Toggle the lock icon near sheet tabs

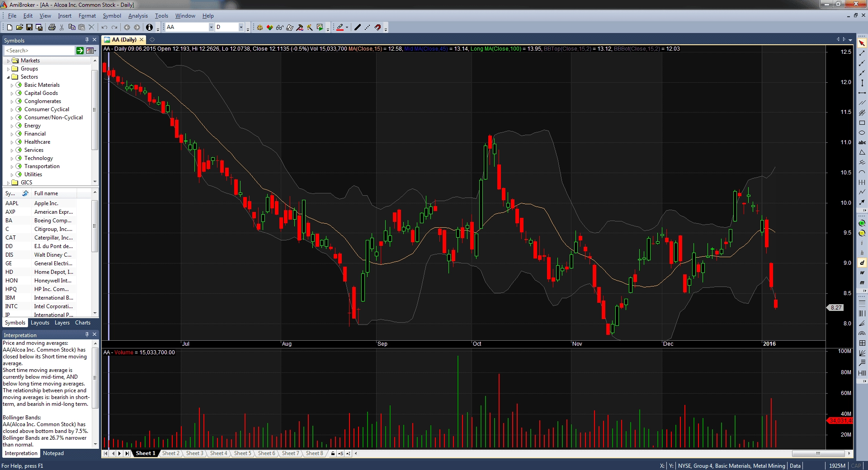point(333,453)
